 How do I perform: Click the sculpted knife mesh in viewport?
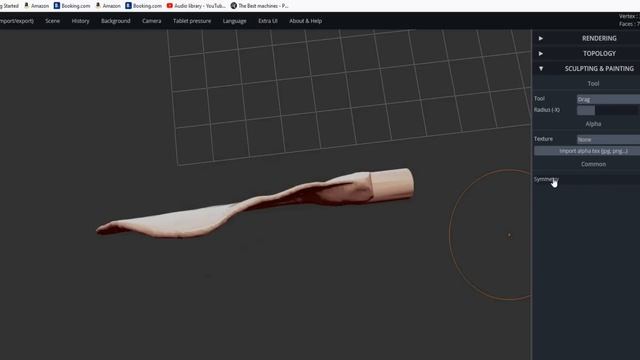tap(255, 203)
